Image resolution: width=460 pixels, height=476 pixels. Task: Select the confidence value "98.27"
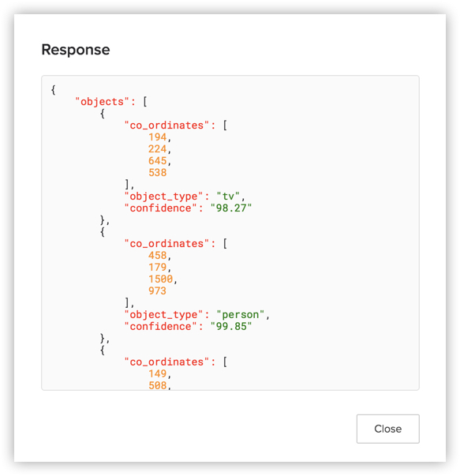(231, 208)
